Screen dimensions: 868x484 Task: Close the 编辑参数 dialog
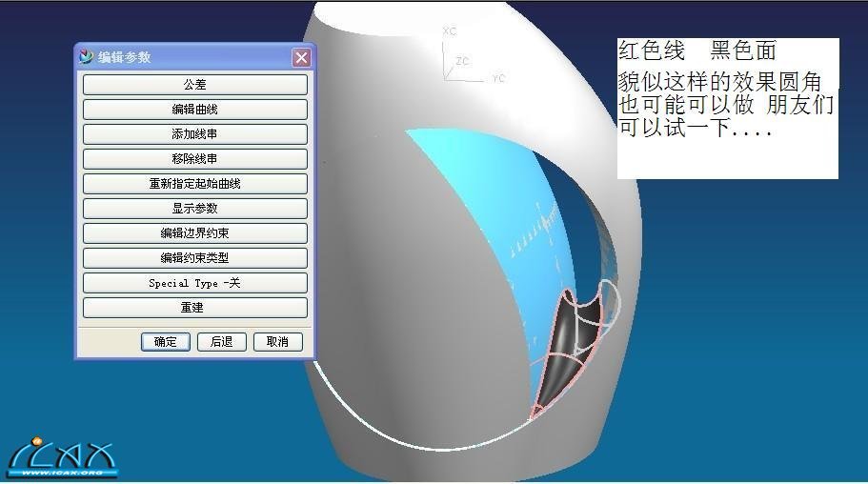coord(301,57)
